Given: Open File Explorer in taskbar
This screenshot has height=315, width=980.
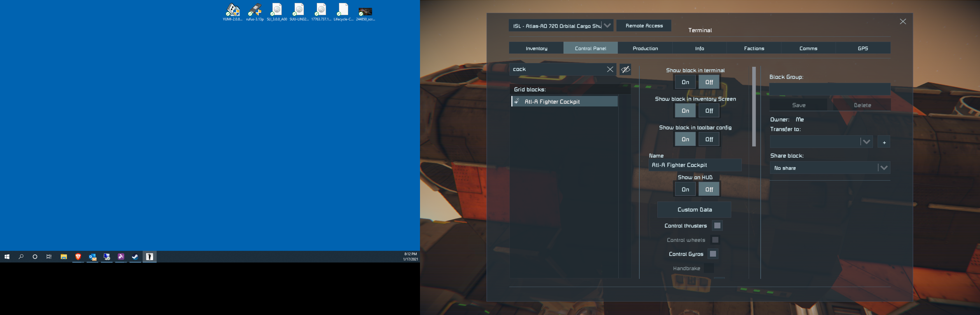Looking at the screenshot, I should click(64, 257).
